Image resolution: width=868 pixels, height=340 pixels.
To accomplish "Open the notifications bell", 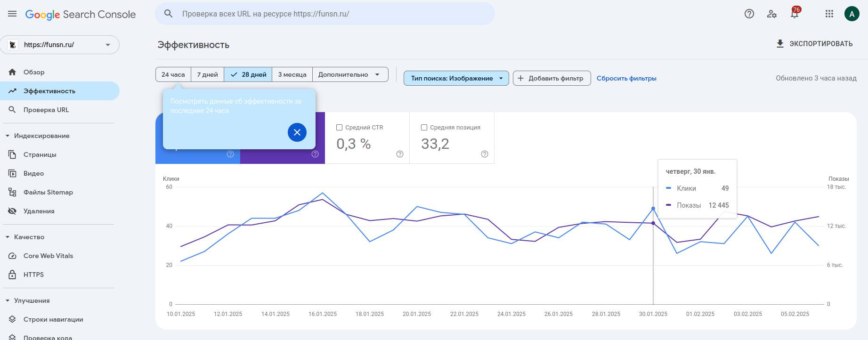I will 795,14.
